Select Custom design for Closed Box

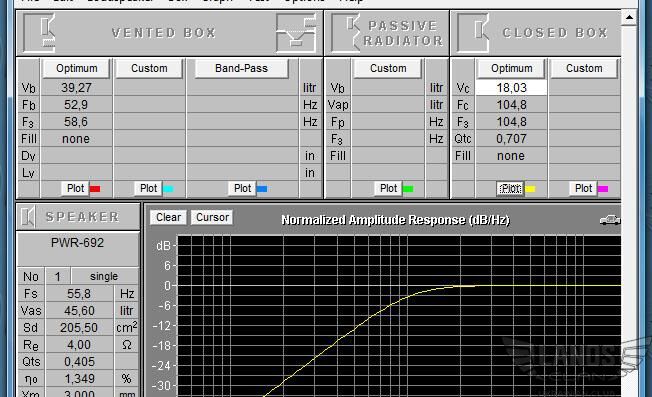coord(584,68)
